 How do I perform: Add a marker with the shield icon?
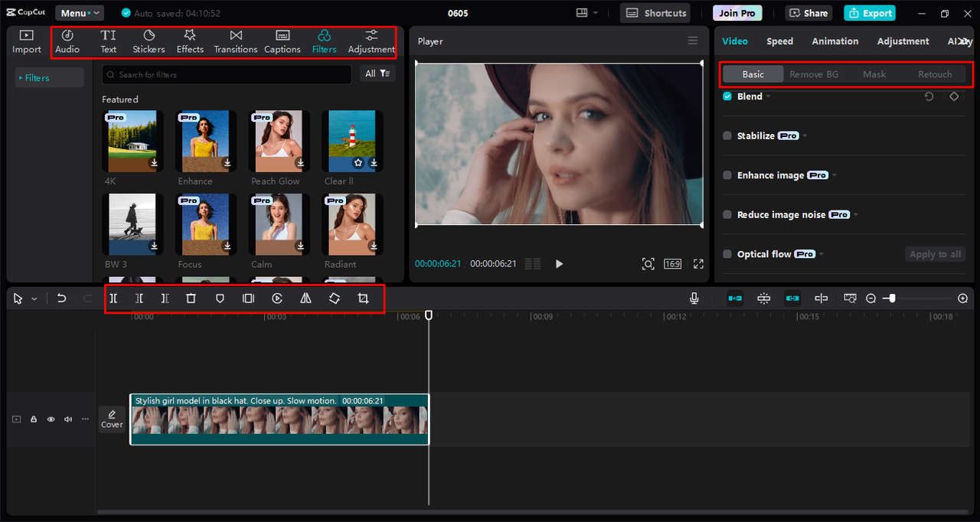pyautogui.click(x=220, y=299)
